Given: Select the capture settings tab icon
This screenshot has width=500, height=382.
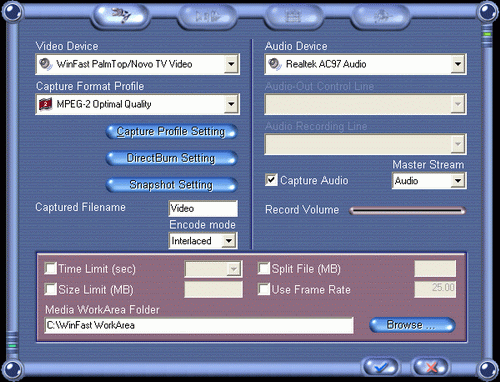Looking at the screenshot, I should point(121,15).
